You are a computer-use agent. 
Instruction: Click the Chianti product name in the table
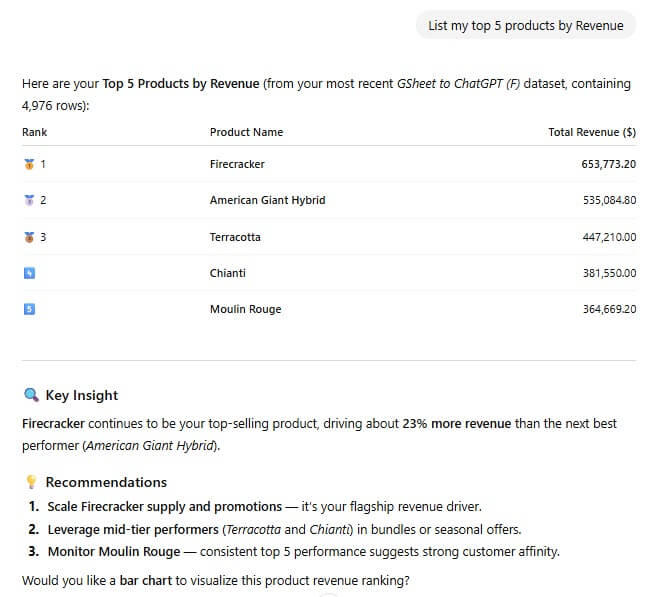tap(227, 273)
